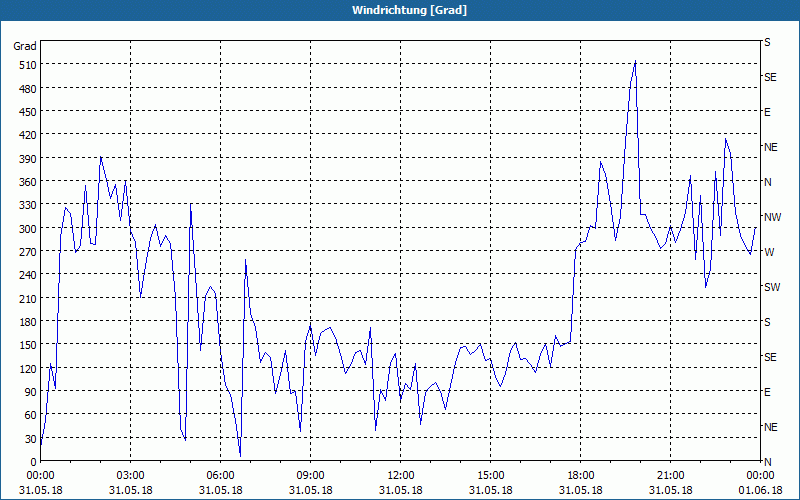Select the 420 degree axis label
This screenshot has width=800, height=500.
point(28,136)
